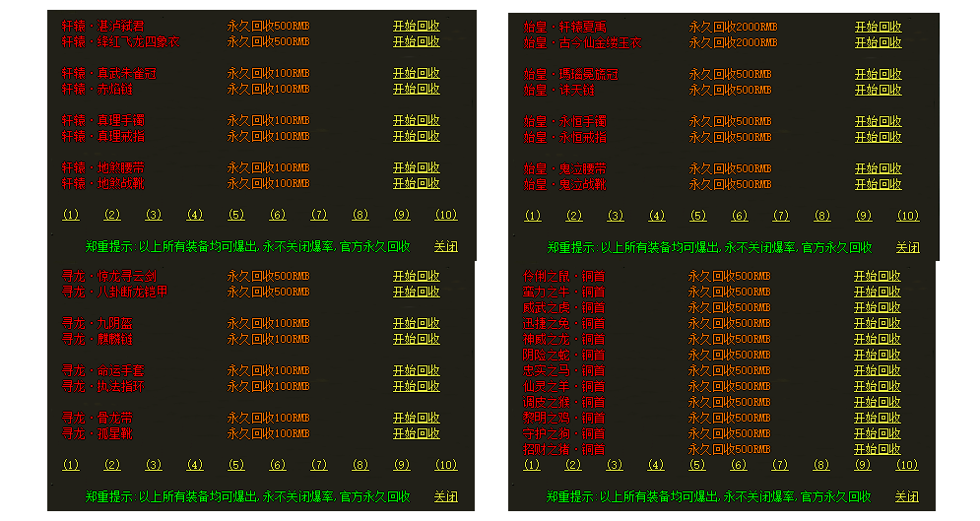Click 开始回收 for 寻龙·九阴盔
The width and height of the screenshot is (980, 521).
416,323
